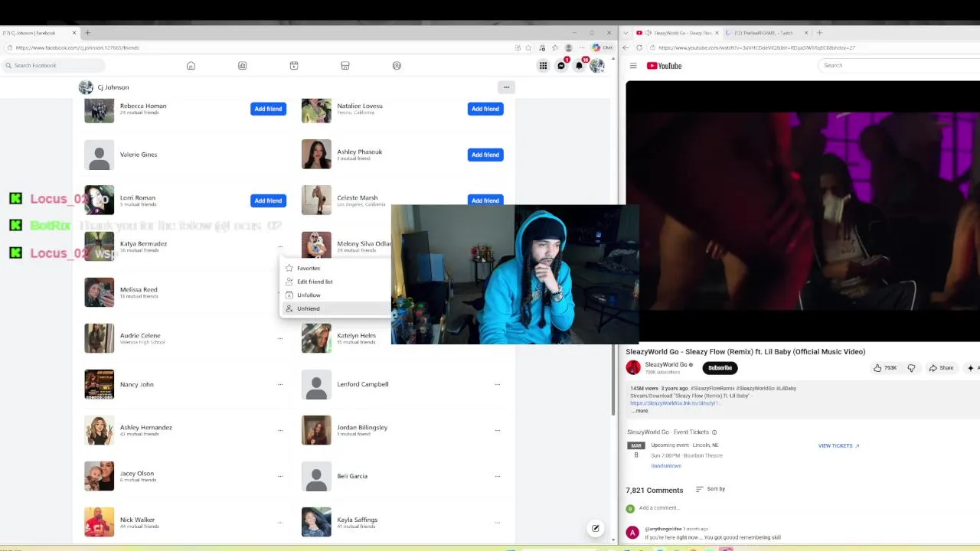Open Facebook professional dashboard icon
This screenshot has width=980, height=551.
coord(242,66)
